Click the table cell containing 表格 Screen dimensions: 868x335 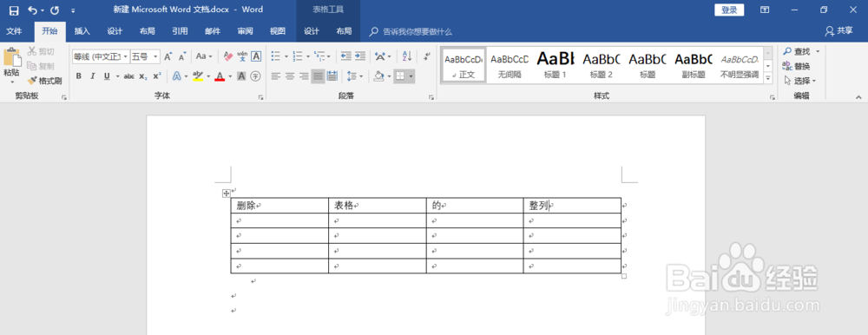tap(378, 206)
